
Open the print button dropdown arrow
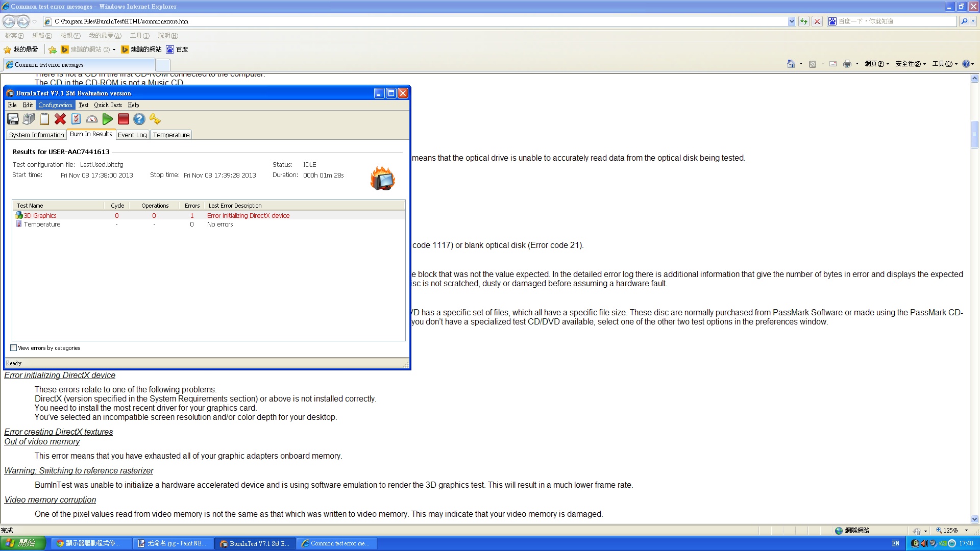click(x=857, y=64)
